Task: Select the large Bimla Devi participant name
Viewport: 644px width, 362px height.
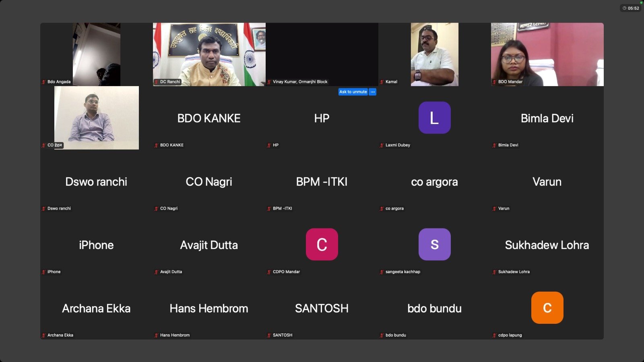Action: click(x=547, y=118)
